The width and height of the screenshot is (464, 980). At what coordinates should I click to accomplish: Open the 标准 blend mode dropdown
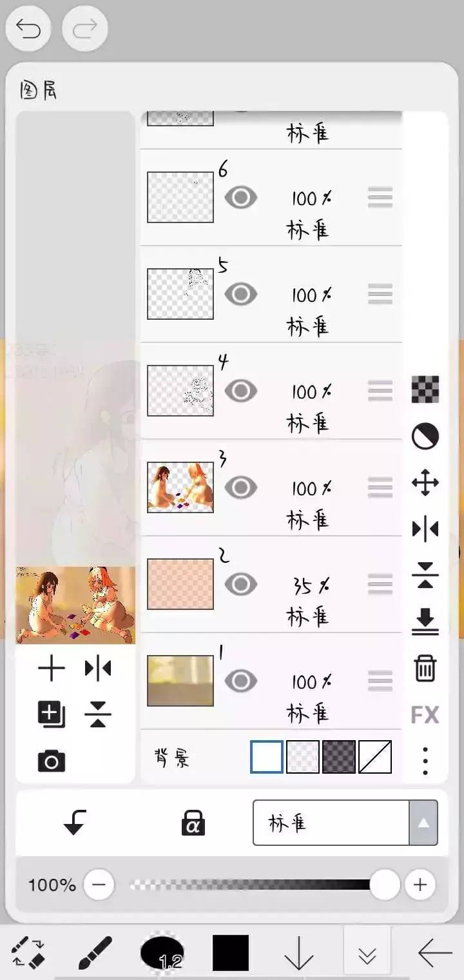coord(345,823)
